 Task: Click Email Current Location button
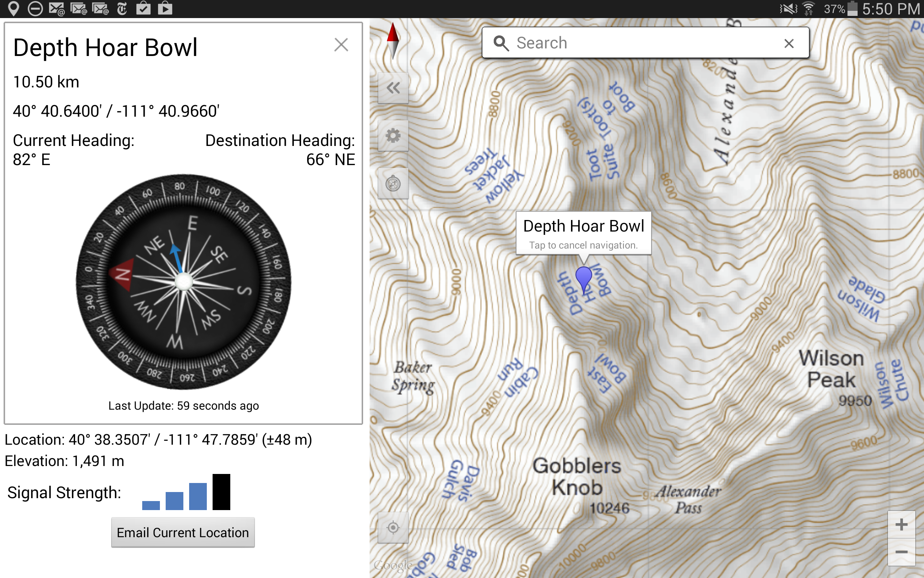point(183,532)
